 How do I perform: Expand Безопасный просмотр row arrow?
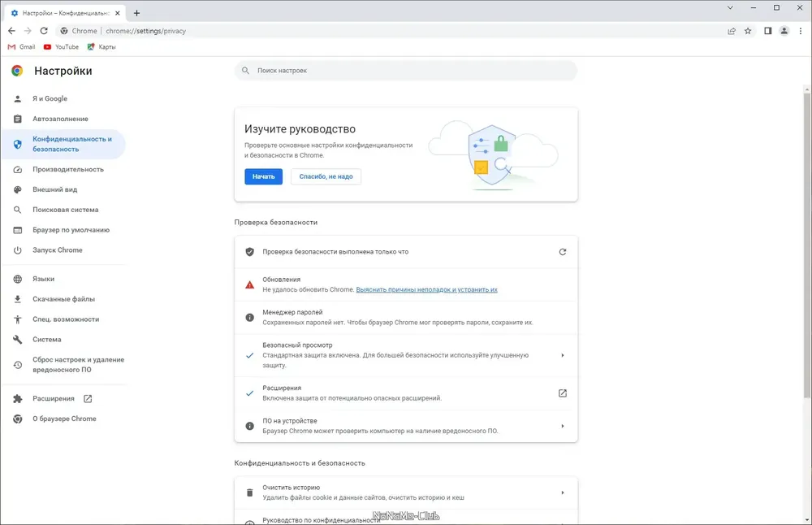[x=563, y=355]
